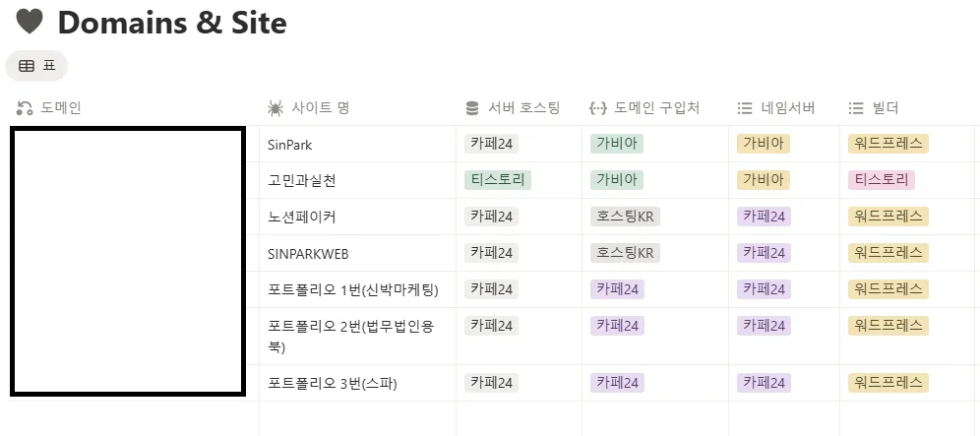
Task: Click the pink 티스토리 tag under 빌더
Action: point(881,180)
